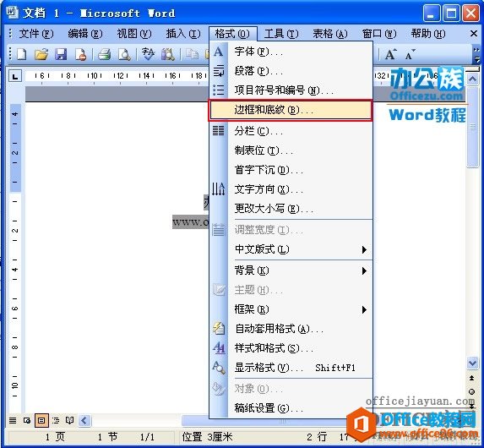Click the Print Preview magnifier icon
The height and width of the screenshot is (448, 484).
click(x=124, y=54)
